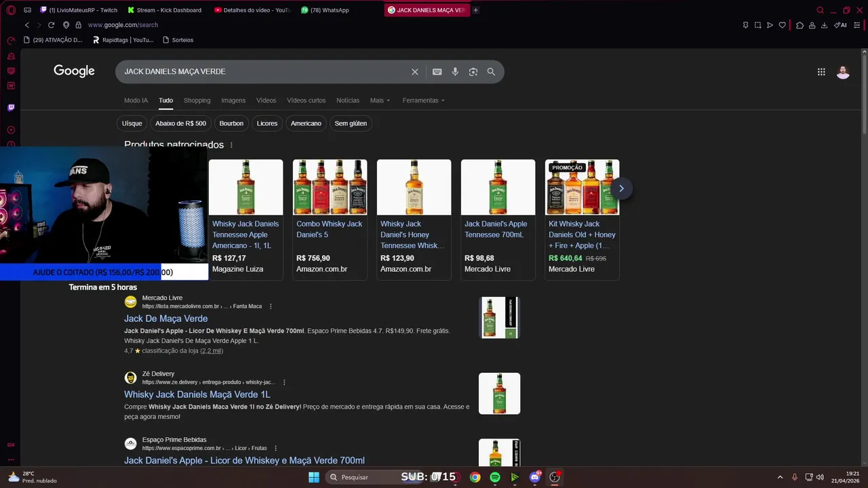Open the Google account avatar menu

[843, 72]
